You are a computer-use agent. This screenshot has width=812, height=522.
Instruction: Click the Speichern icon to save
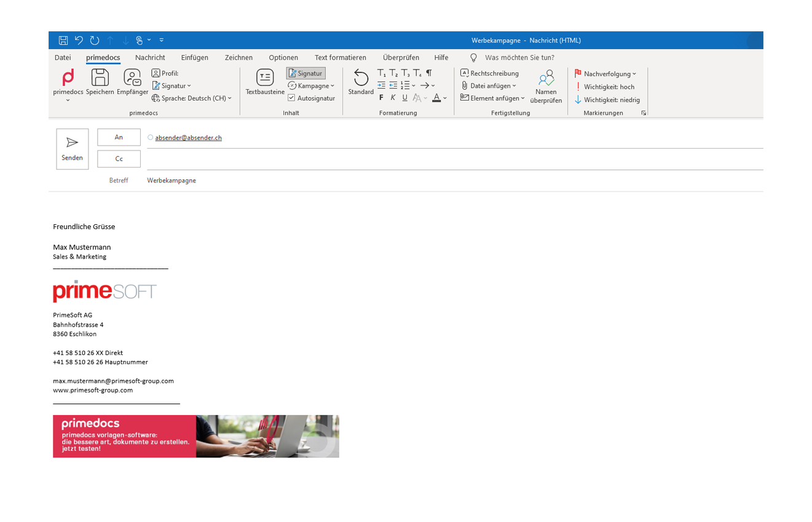pyautogui.click(x=98, y=79)
